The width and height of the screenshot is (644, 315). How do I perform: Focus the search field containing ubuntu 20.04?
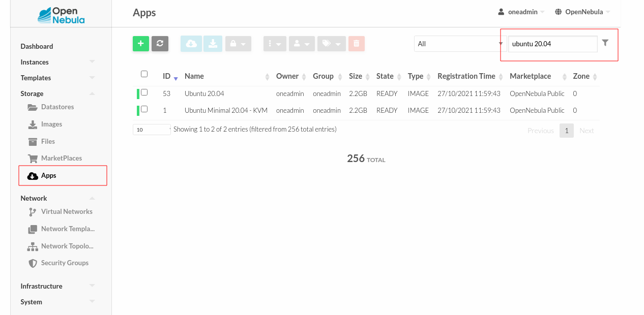(553, 44)
